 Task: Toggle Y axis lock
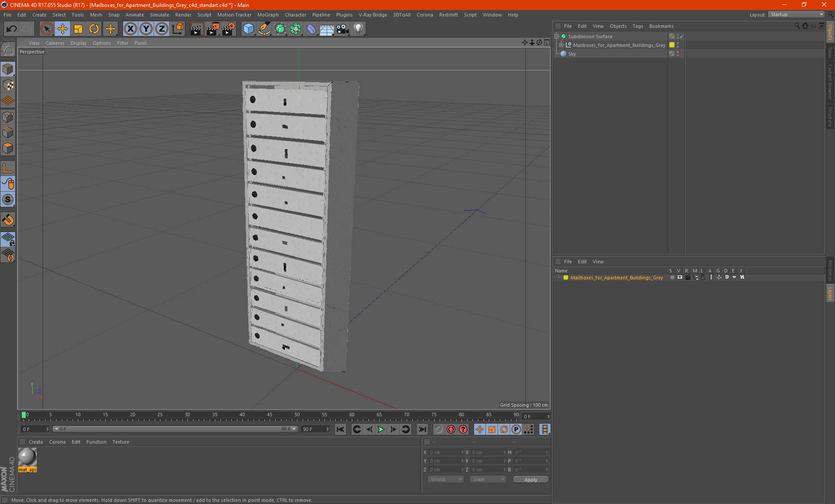146,29
